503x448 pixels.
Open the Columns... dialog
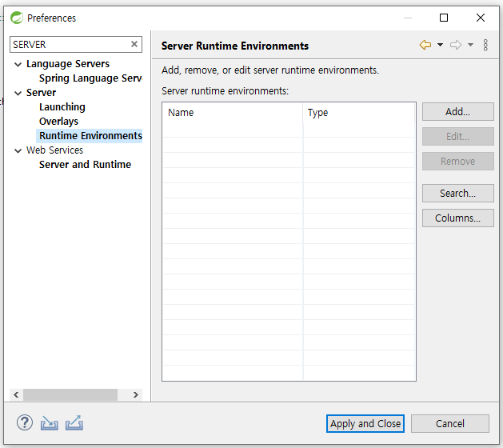[457, 218]
